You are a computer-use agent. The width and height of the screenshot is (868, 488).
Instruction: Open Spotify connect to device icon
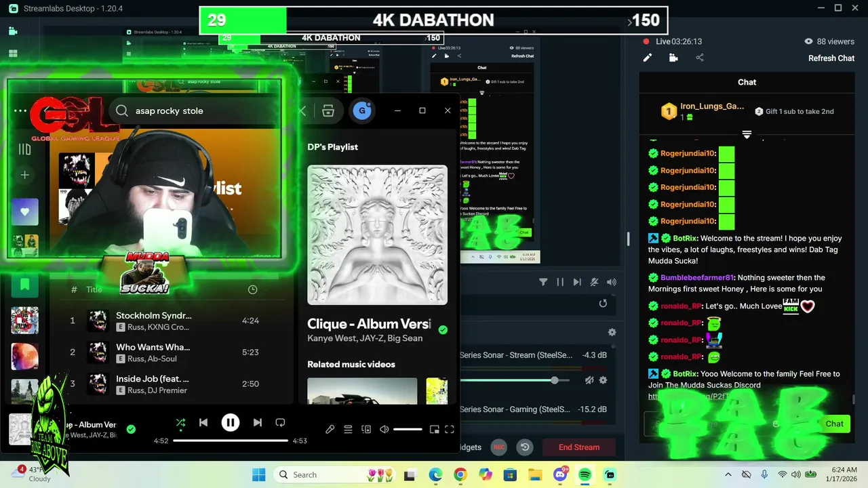366,429
